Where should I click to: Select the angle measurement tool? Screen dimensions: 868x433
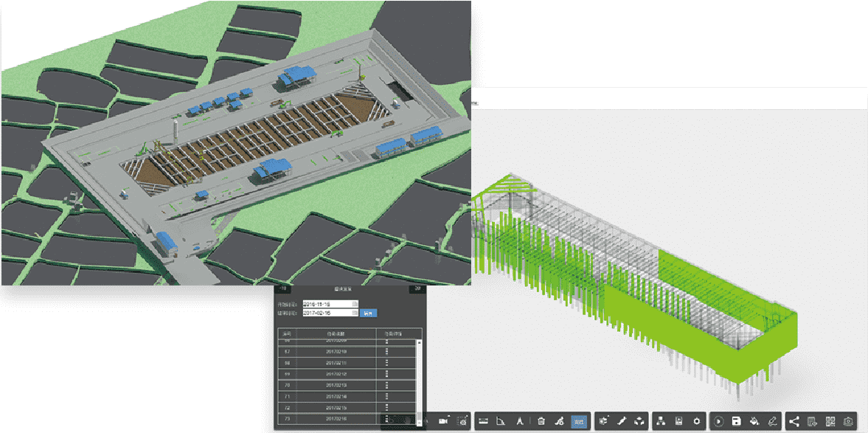point(501,421)
